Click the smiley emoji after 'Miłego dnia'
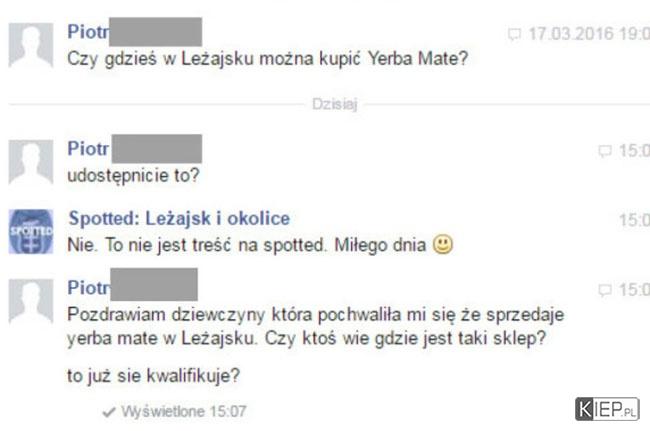Viewport: 650px width, 431px height. click(x=443, y=245)
